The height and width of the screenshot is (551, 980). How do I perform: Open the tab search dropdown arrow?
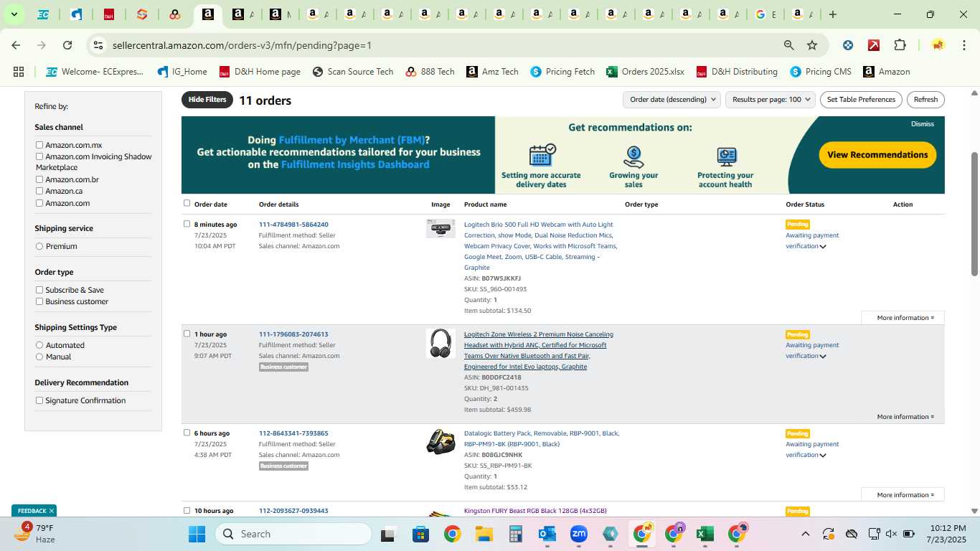[x=14, y=14]
